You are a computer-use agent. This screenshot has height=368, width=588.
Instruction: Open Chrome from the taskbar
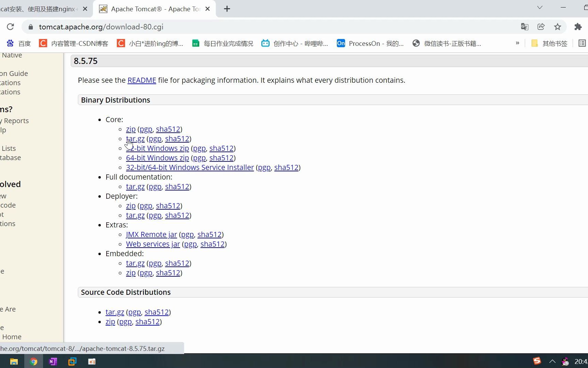tap(33, 362)
